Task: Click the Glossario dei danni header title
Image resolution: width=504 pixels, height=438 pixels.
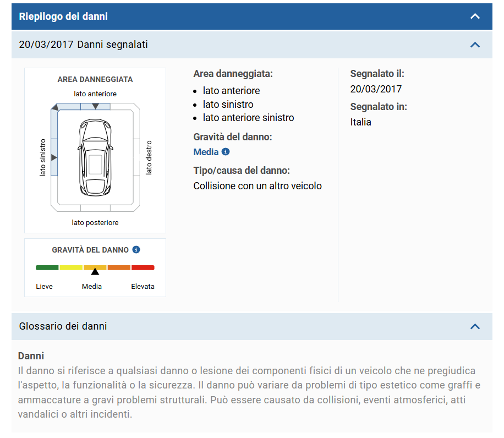Action: point(63,326)
